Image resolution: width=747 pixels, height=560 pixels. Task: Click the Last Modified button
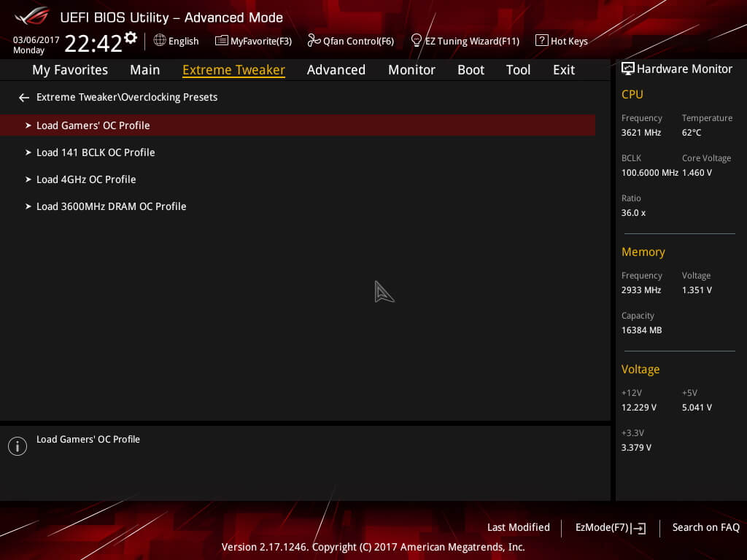click(x=519, y=527)
